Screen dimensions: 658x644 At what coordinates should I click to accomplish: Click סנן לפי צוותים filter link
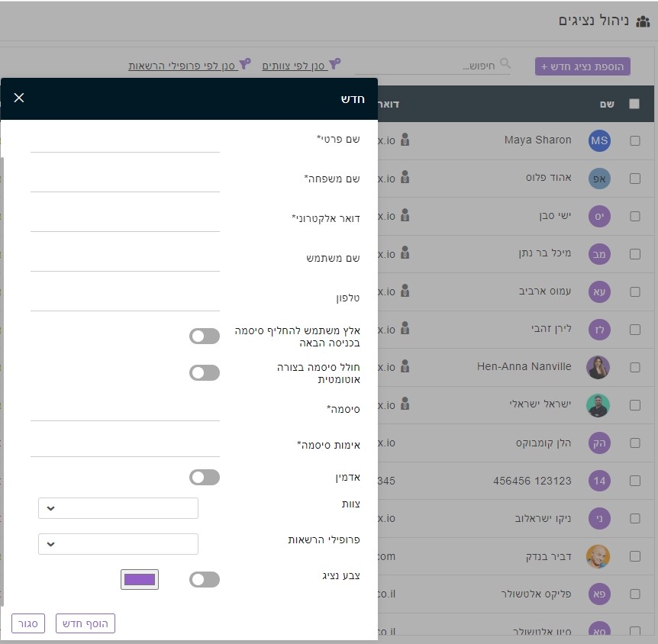click(293, 66)
